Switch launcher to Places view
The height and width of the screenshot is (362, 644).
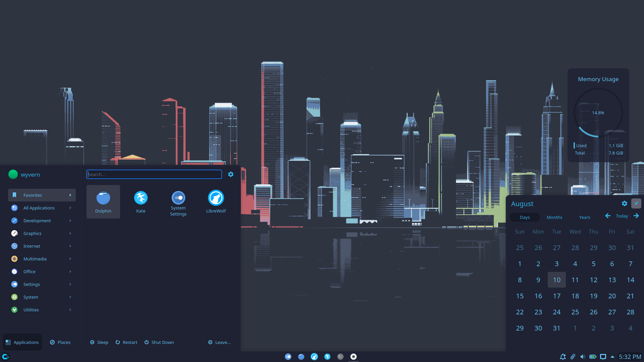[60, 342]
